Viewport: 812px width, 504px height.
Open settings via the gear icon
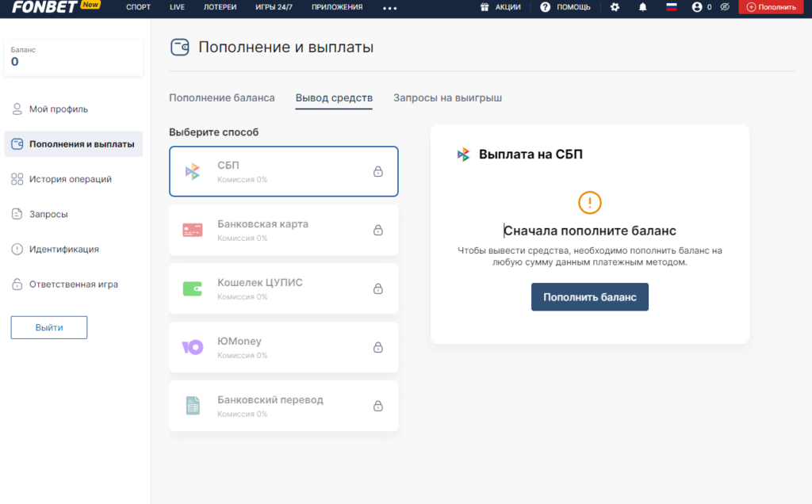click(615, 7)
